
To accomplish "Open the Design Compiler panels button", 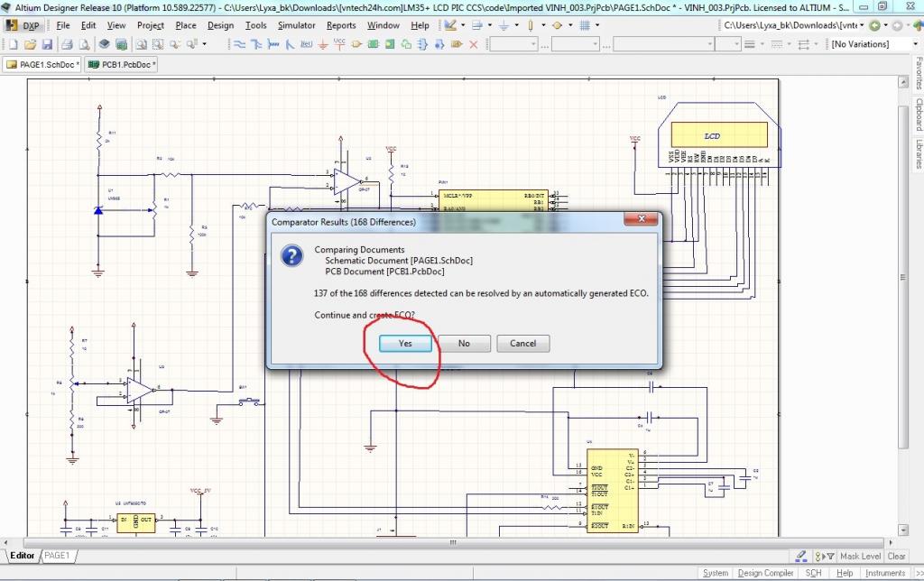I will (x=765, y=573).
